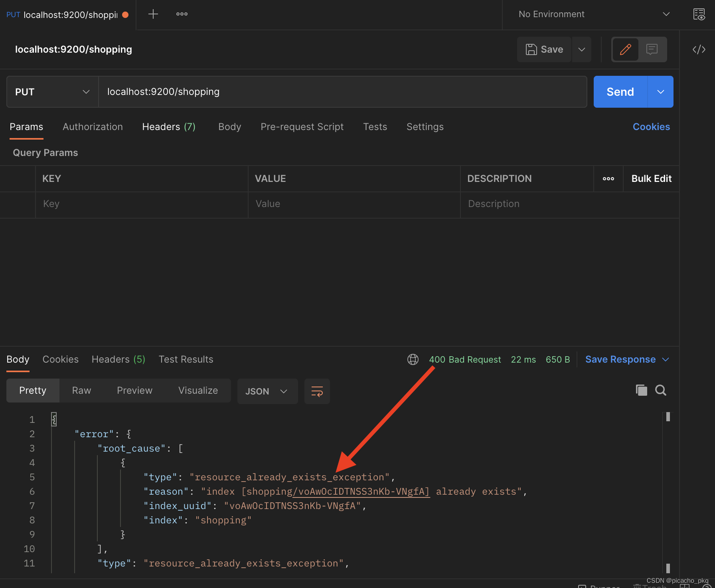
Task: Toggle line wrap in response body
Action: pyautogui.click(x=317, y=391)
